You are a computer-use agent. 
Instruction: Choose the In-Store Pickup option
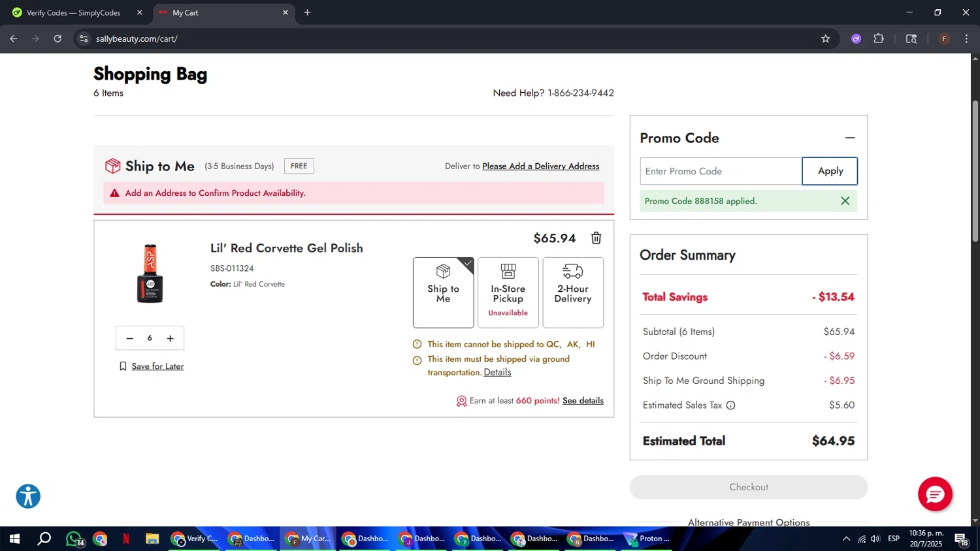508,292
